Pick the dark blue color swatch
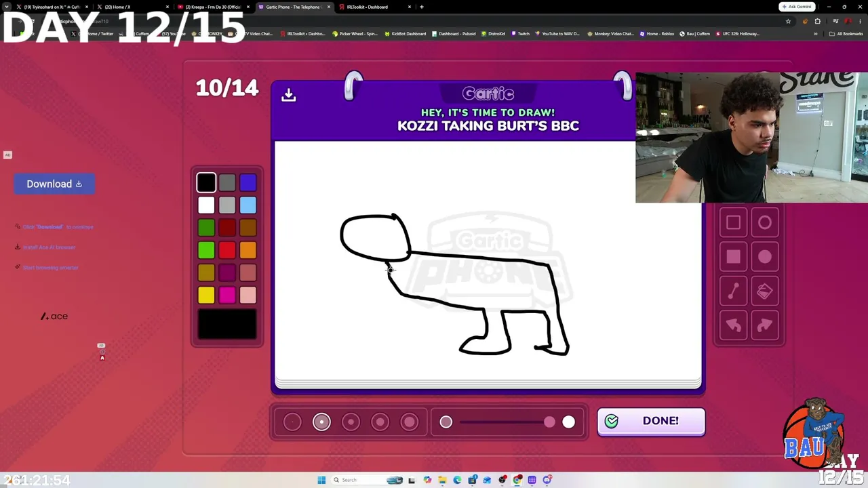This screenshot has height=488, width=868. coord(248,182)
